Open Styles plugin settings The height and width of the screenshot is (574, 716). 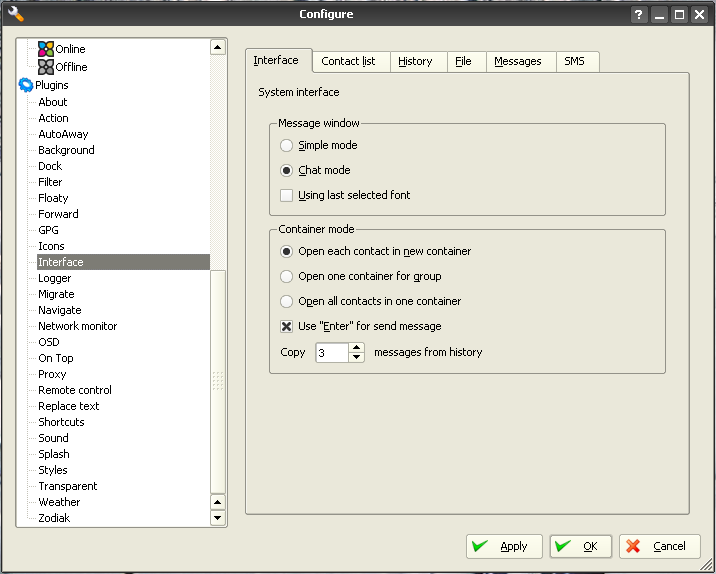click(x=53, y=470)
